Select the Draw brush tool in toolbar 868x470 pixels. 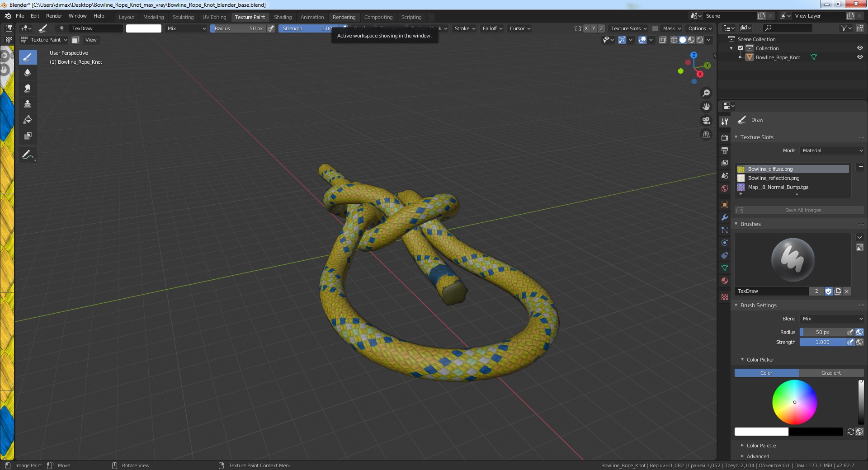coord(28,57)
